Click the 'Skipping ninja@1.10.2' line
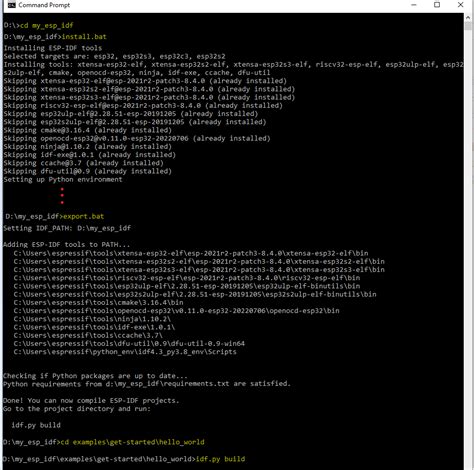 coord(88,147)
